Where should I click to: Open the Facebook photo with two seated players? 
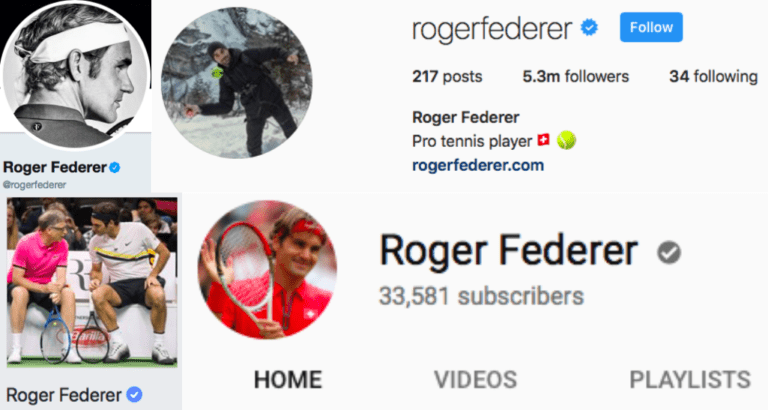pos(92,282)
